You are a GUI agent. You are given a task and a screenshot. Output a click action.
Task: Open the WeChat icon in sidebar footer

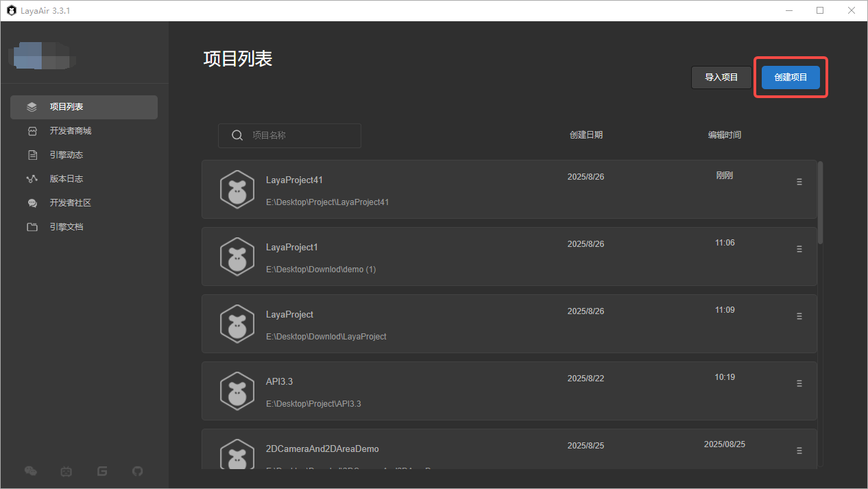pos(31,471)
